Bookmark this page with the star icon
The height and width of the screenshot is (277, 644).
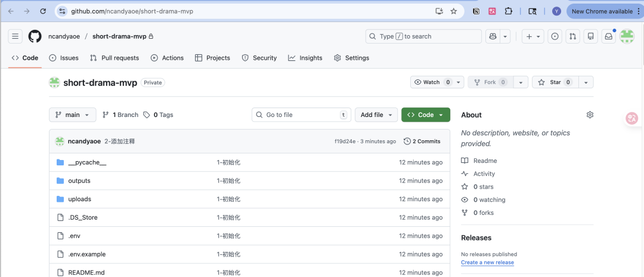(x=454, y=11)
